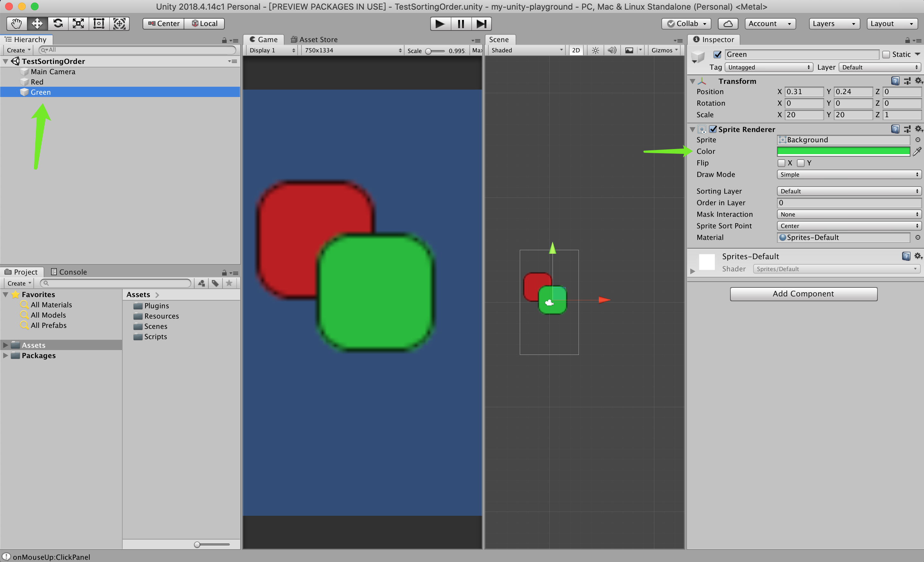Open the Sorting Layer dropdown
Image resolution: width=924 pixels, height=562 pixels.
point(849,191)
